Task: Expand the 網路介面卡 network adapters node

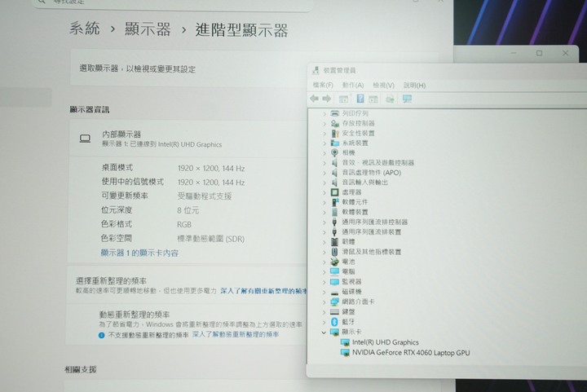Action: click(x=324, y=302)
